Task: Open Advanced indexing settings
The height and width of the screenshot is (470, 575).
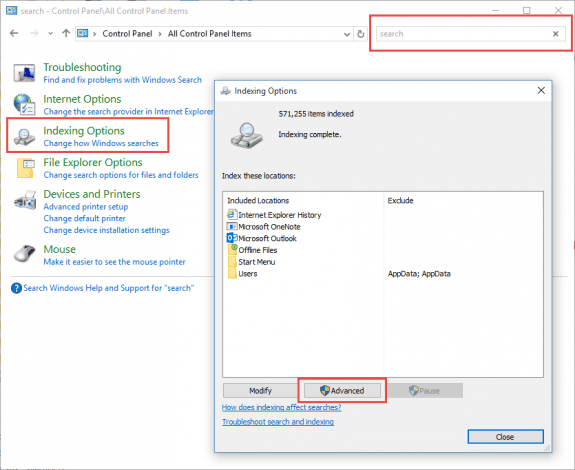Action: [342, 391]
